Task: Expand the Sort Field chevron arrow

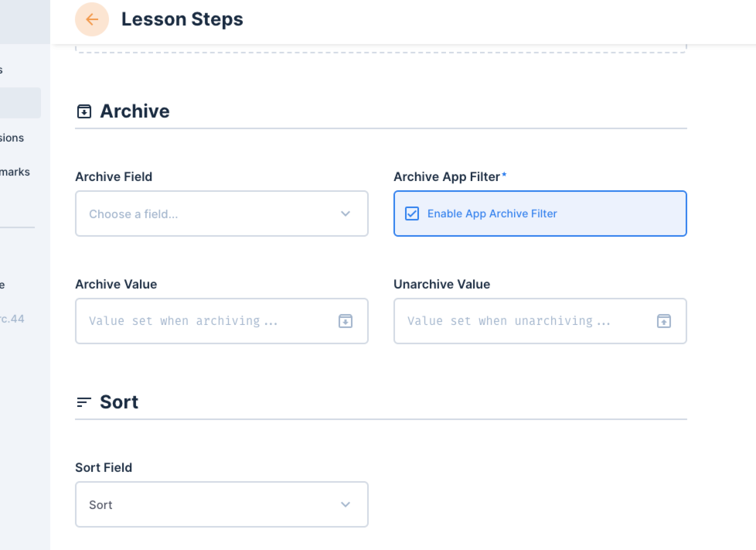Action: click(x=346, y=504)
